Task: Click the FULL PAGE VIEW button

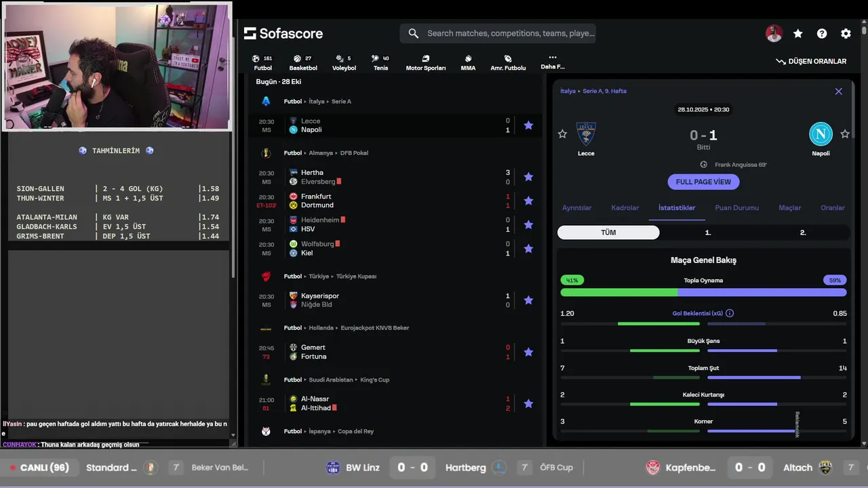Action: click(x=703, y=182)
